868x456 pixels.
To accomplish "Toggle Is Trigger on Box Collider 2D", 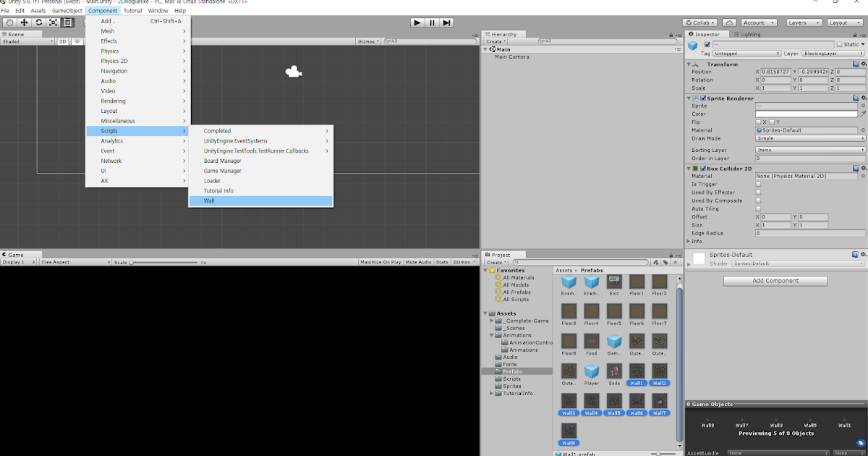I will click(757, 184).
